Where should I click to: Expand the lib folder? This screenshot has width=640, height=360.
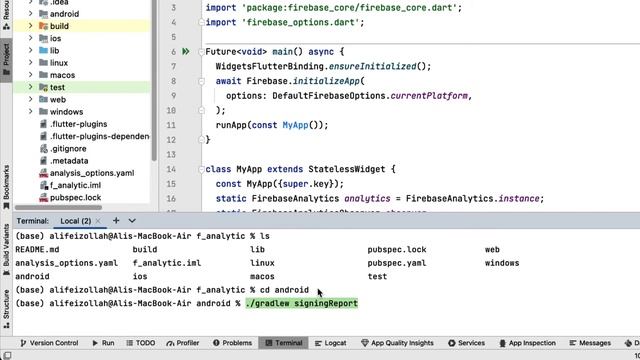pyautogui.click(x=31, y=51)
